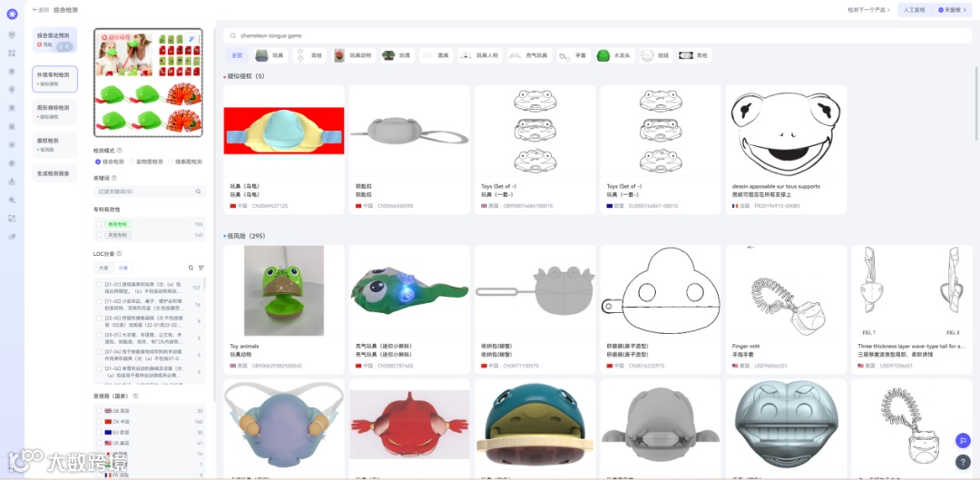The height and width of the screenshot is (480, 980).
Task: Check the CN 中国 office checkbox
Action: (99, 422)
